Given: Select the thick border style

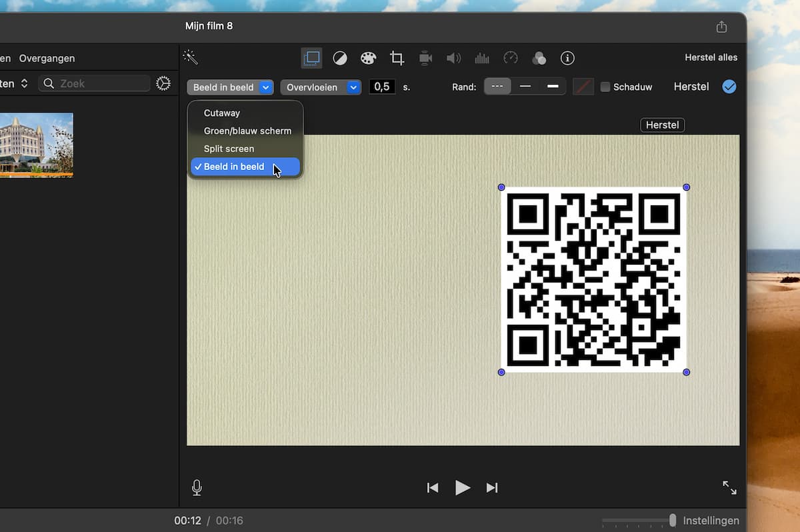Looking at the screenshot, I should coord(553,87).
